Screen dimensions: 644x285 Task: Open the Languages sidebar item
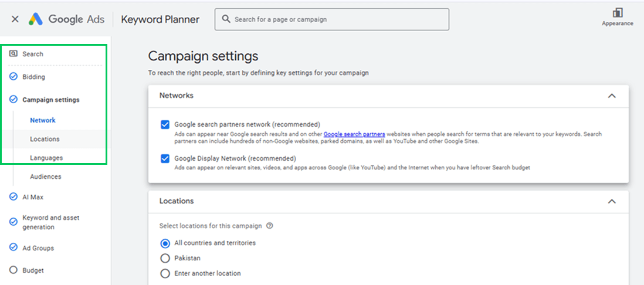tap(46, 158)
